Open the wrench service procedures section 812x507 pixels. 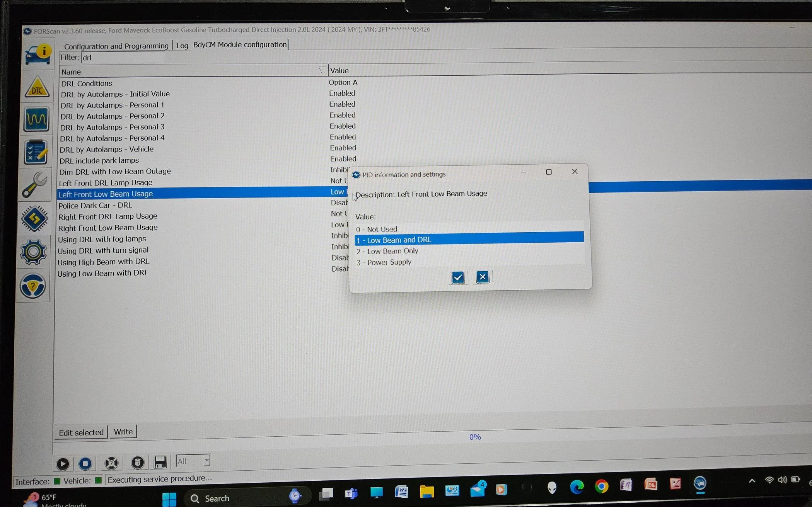(x=34, y=185)
